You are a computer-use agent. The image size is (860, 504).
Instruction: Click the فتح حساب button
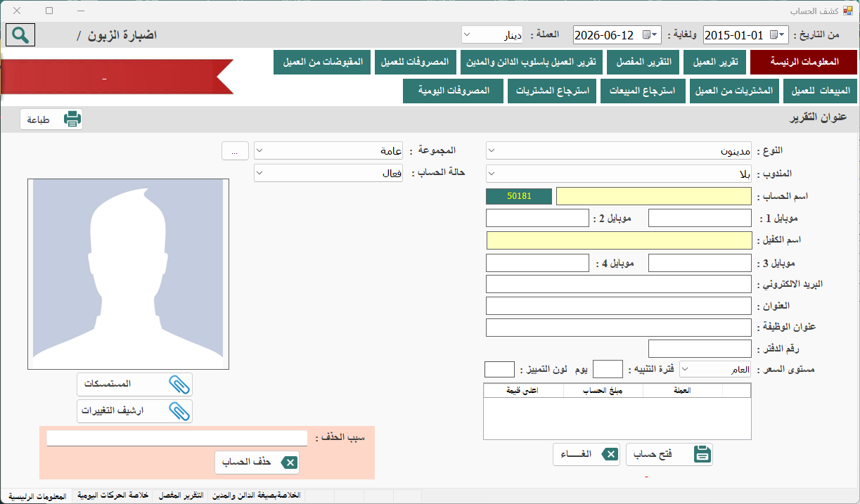(x=669, y=455)
